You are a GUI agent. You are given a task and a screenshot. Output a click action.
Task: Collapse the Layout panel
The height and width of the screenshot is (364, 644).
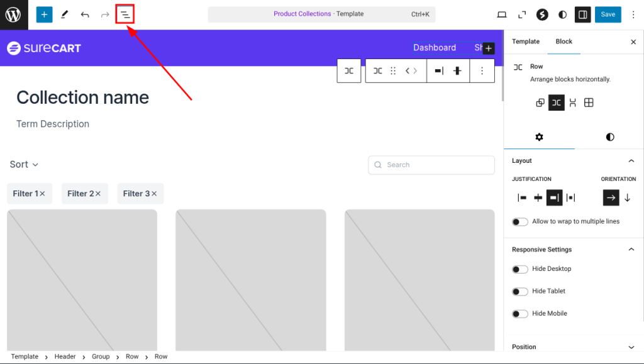[631, 161]
